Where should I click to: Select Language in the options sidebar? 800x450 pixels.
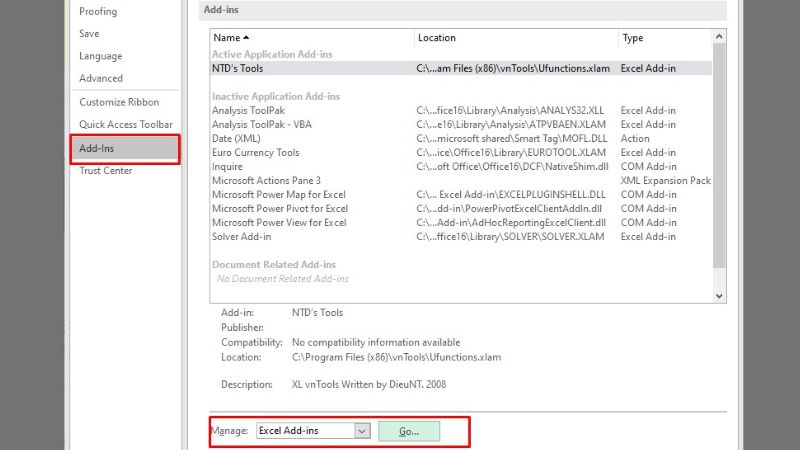tap(101, 56)
